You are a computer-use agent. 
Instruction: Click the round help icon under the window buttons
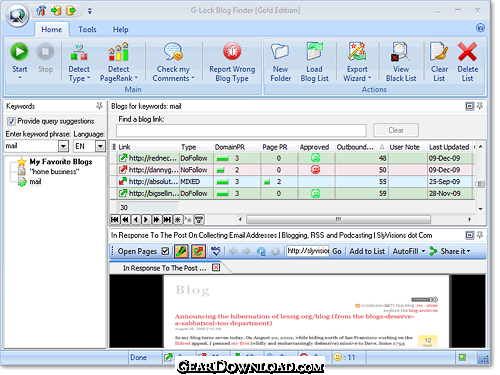coord(480,28)
